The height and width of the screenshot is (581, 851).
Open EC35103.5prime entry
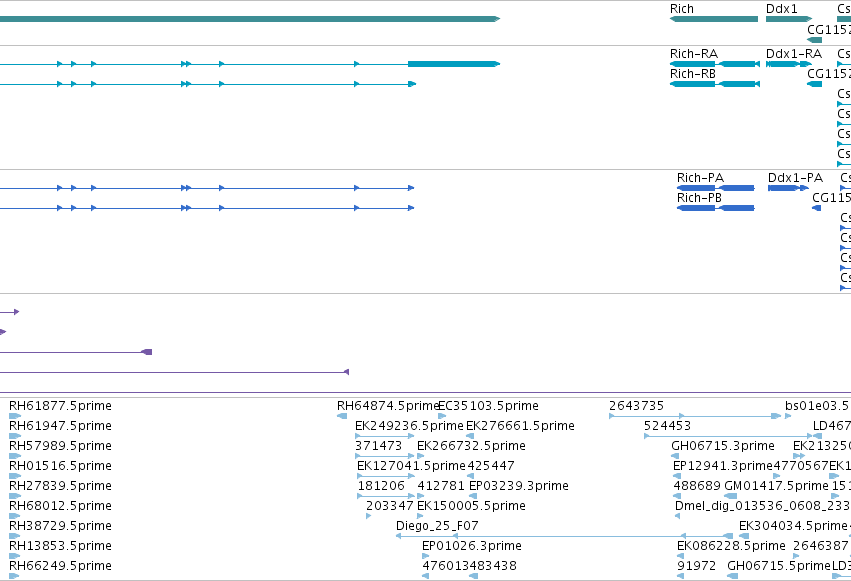click(x=488, y=406)
